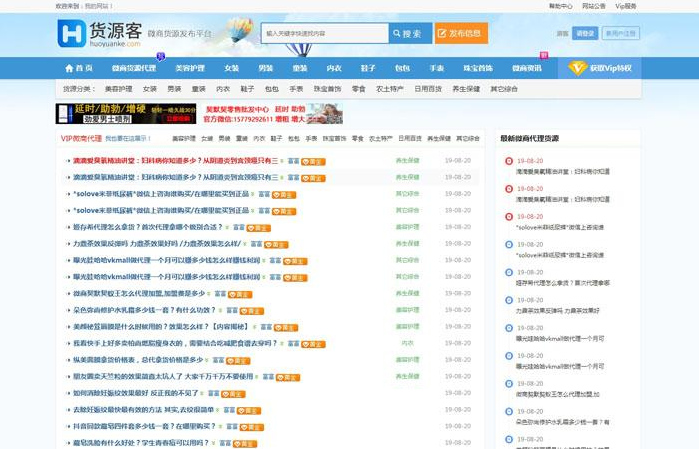Click orange heart badge in 去除妊娠纹最快 row
This screenshot has width=699, height=449.
(x=249, y=410)
